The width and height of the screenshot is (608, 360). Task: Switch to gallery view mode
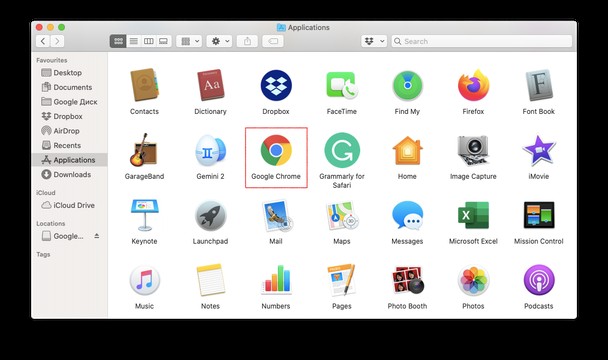164,41
